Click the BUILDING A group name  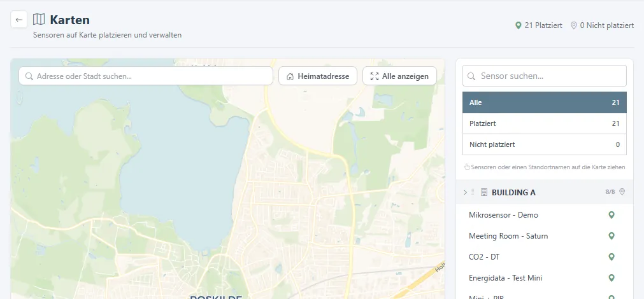[x=513, y=192]
